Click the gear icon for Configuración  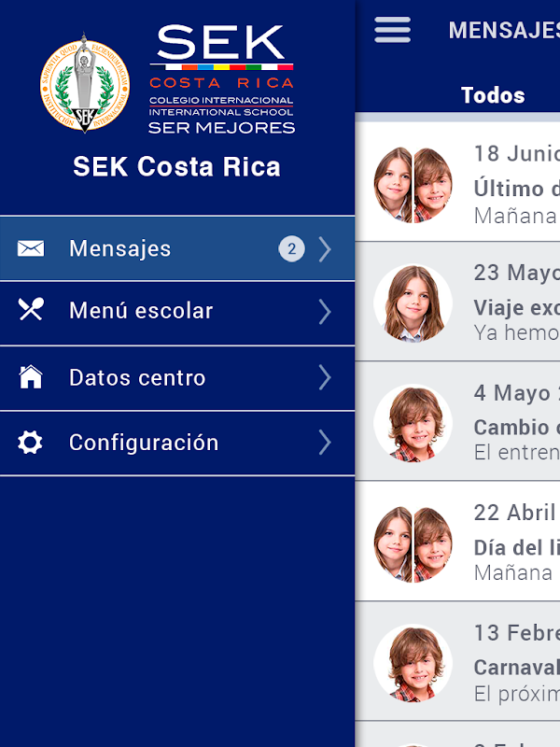(31, 443)
